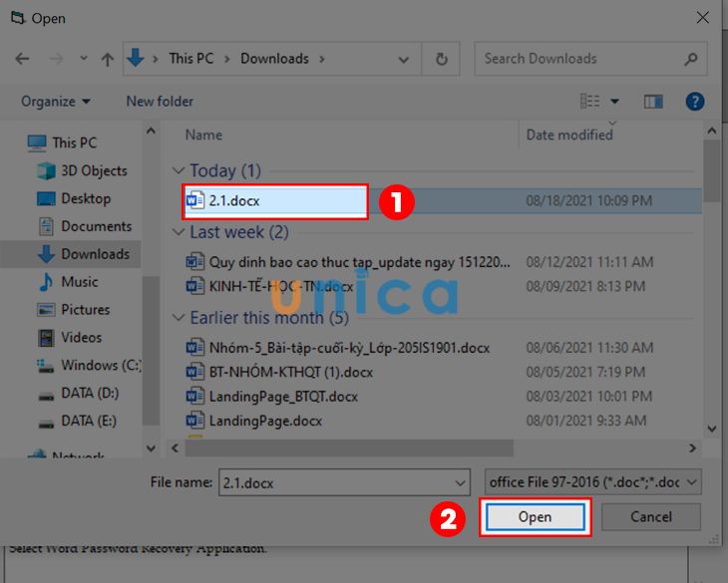The image size is (728, 583).
Task: Open the Pictures folder
Action: click(x=74, y=309)
